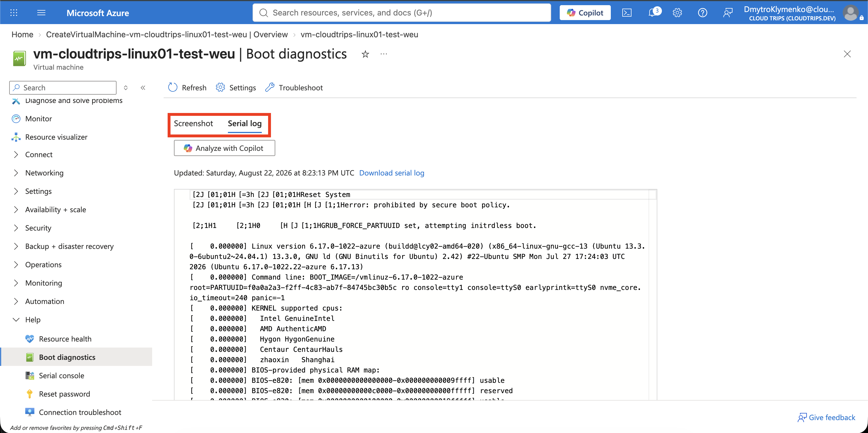This screenshot has height=433, width=868.
Task: Switch to the Screenshot tab
Action: pyautogui.click(x=193, y=124)
